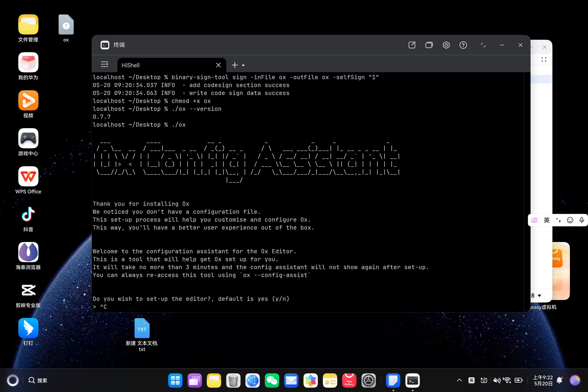Open the trash bin in dock
Image resolution: width=588 pixels, height=392 pixels.
(233, 381)
